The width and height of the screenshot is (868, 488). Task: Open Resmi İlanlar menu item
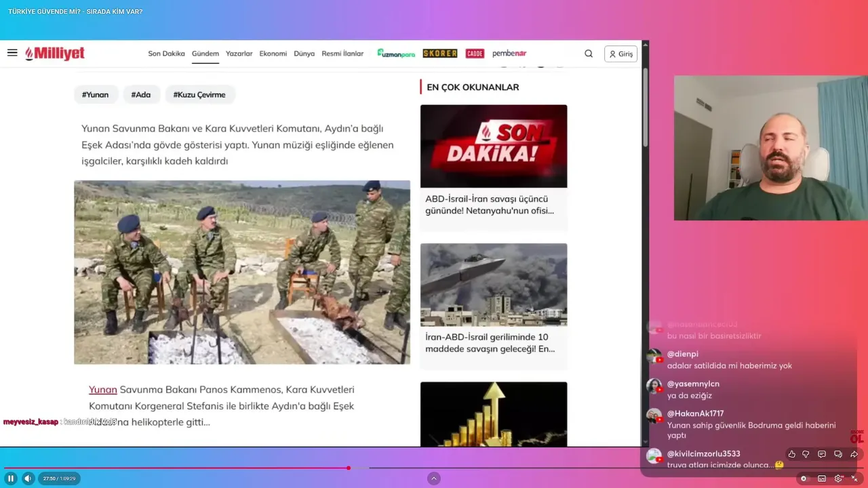tap(342, 54)
